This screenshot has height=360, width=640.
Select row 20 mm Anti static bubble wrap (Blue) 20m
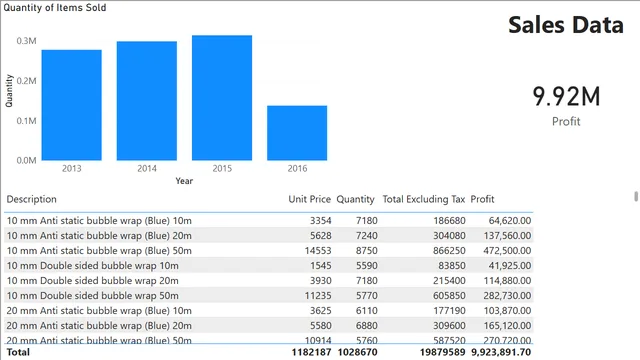point(269,326)
